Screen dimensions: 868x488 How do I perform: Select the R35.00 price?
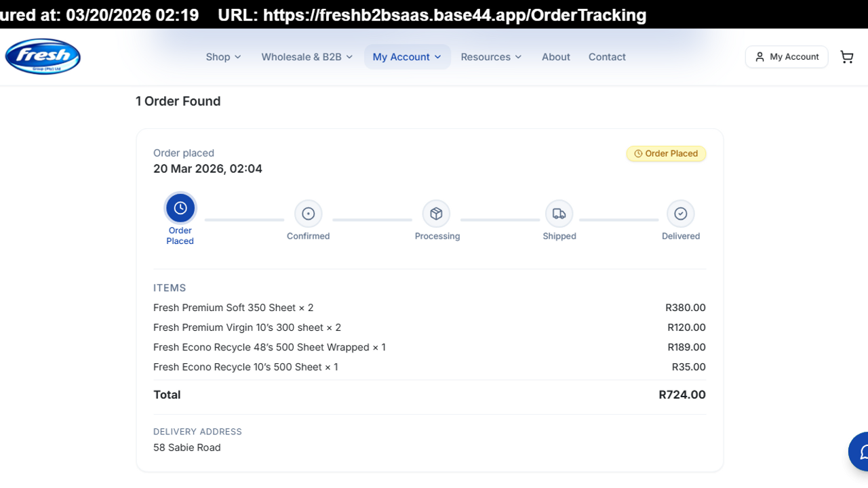tap(688, 367)
